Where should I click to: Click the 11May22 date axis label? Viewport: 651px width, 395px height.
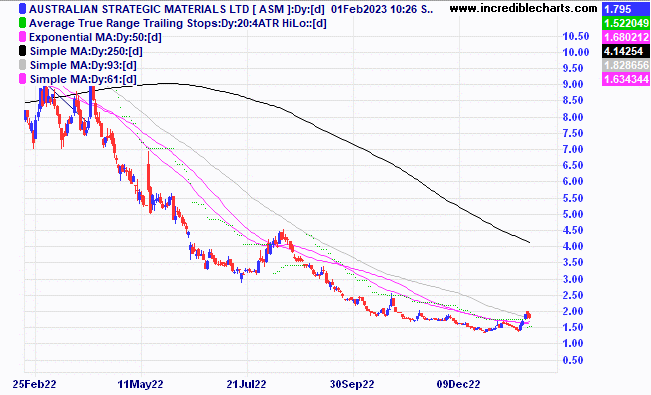coord(140,384)
